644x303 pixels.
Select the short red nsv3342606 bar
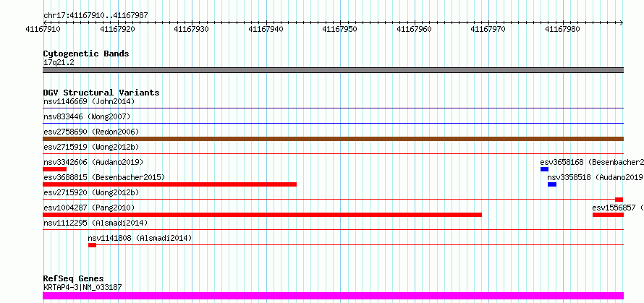(54, 169)
